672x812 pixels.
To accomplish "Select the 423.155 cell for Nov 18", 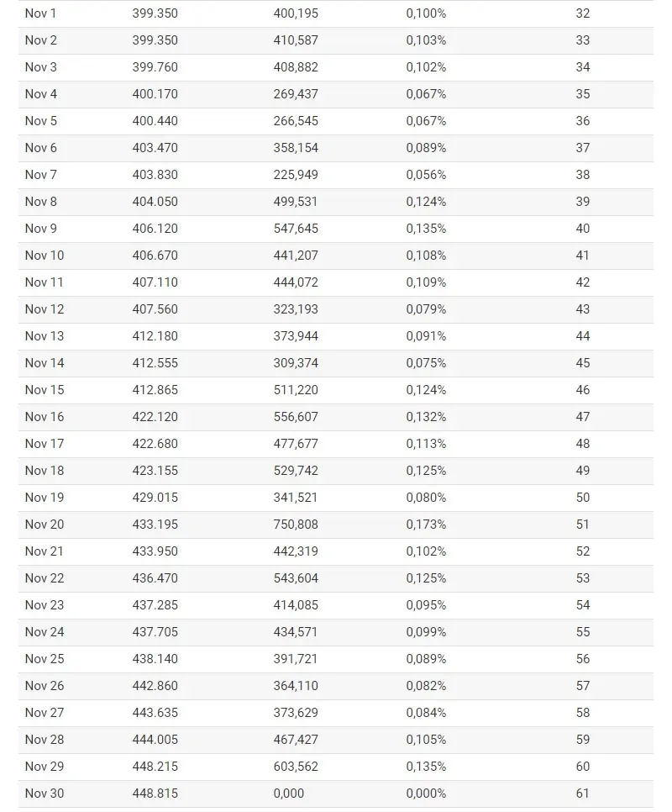I will pyautogui.click(x=155, y=472).
